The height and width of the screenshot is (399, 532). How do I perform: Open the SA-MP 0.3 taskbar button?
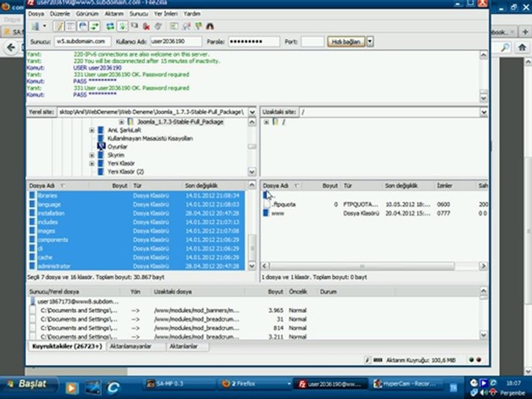(178, 383)
